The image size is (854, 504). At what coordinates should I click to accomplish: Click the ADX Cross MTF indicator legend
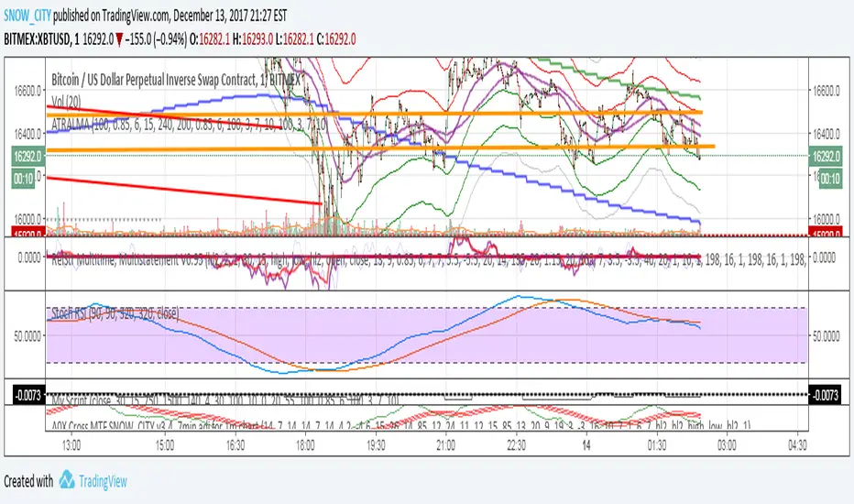(400, 425)
